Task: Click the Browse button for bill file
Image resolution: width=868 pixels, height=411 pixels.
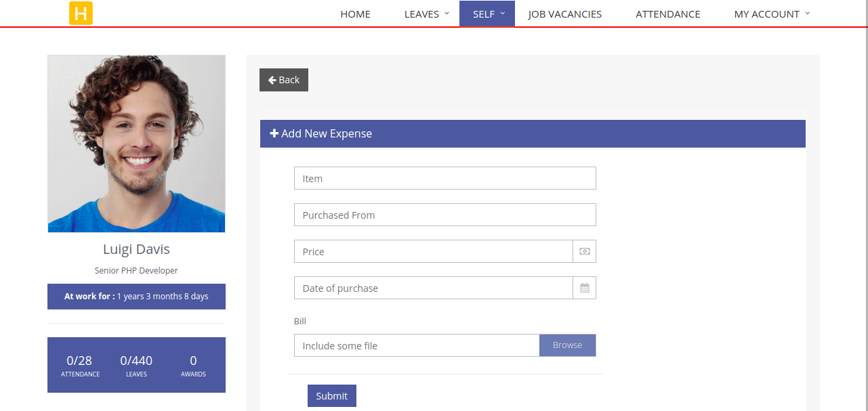Action: 567,345
